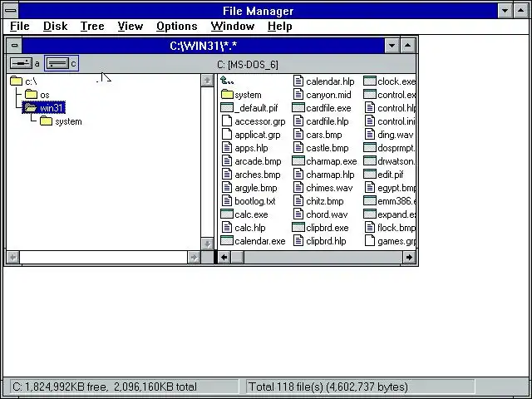Select _default.pif file icon
Screen dimensions: 532x399
tap(227, 108)
